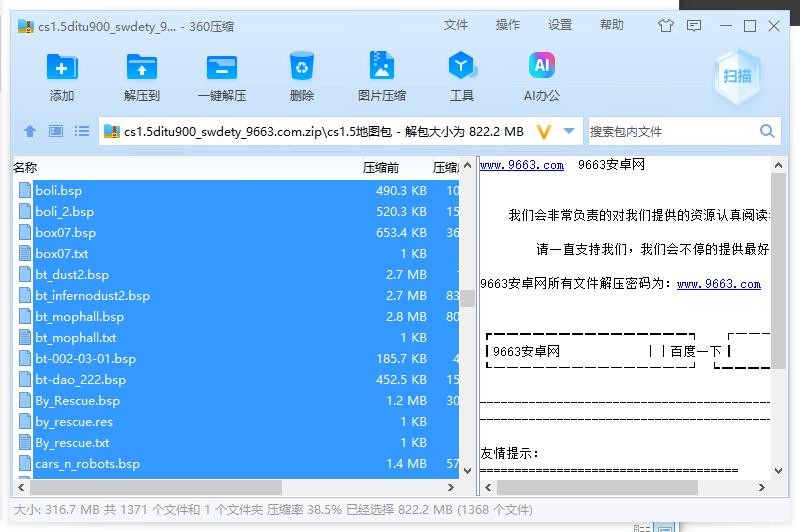Select file boli.bsp
Image resolution: width=800 pixels, height=532 pixels.
[x=246, y=191]
